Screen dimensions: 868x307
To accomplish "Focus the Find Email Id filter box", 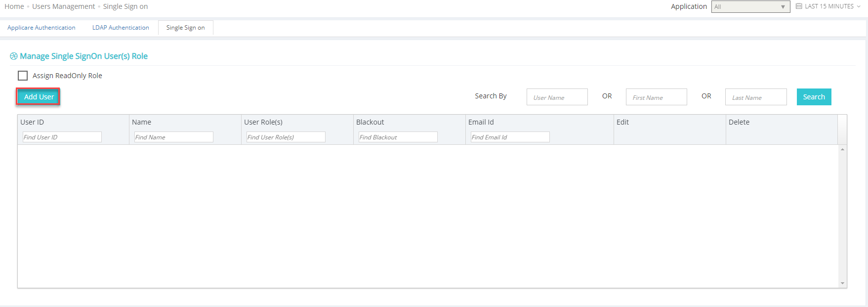I will pos(510,137).
